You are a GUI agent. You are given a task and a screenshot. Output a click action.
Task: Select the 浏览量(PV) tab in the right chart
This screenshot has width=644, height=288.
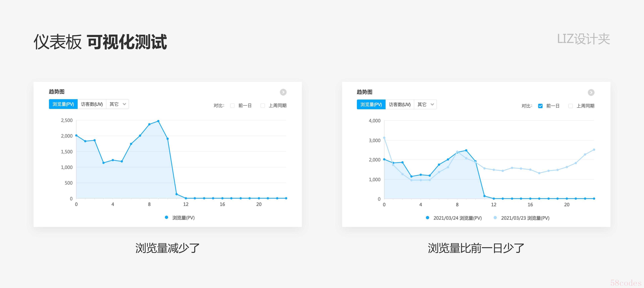(x=371, y=104)
